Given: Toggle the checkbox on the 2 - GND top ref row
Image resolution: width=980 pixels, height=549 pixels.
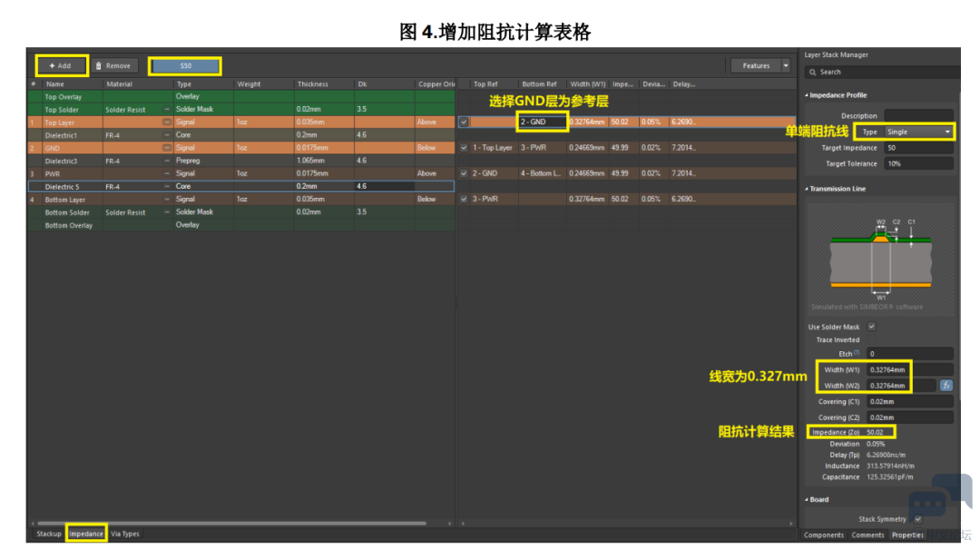Looking at the screenshot, I should 464,173.
